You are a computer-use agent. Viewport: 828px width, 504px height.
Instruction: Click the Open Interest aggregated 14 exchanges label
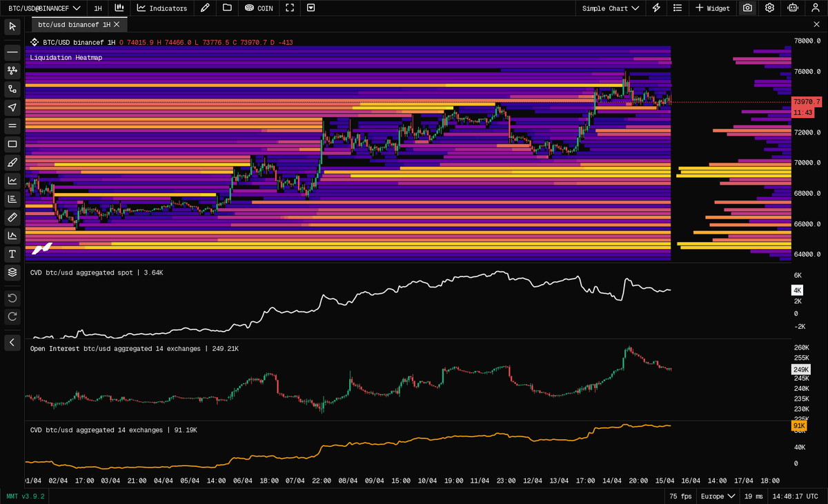pyautogui.click(x=135, y=349)
